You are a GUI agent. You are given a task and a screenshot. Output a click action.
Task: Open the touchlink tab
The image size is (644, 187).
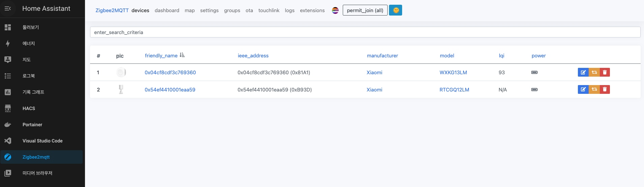point(269,10)
